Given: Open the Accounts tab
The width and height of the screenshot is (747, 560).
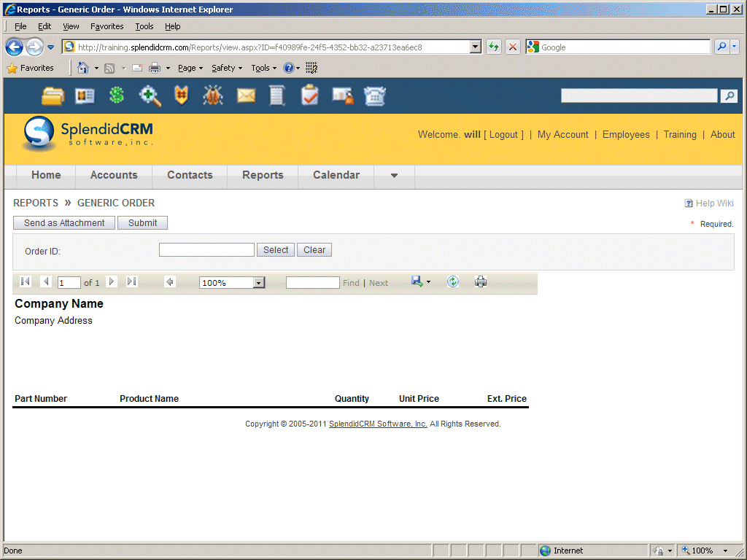Looking at the screenshot, I should pyautogui.click(x=114, y=175).
